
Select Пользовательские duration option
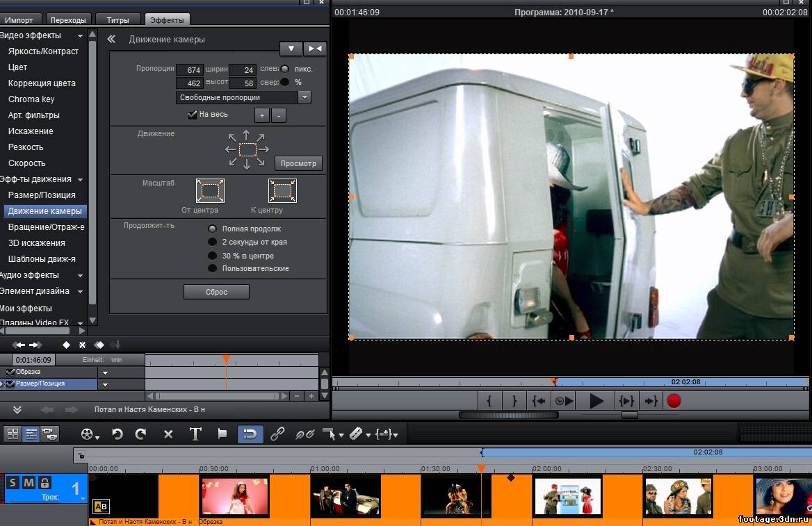pyautogui.click(x=212, y=268)
